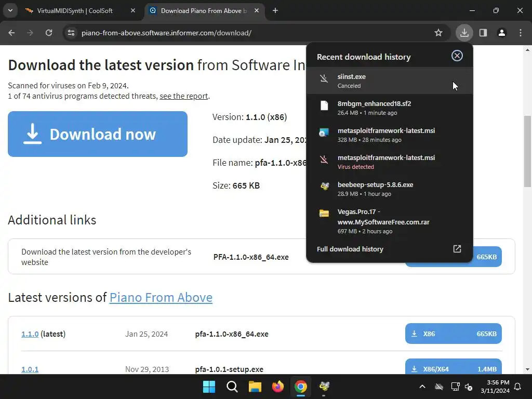Open the muted volume tray icon

coord(469,387)
